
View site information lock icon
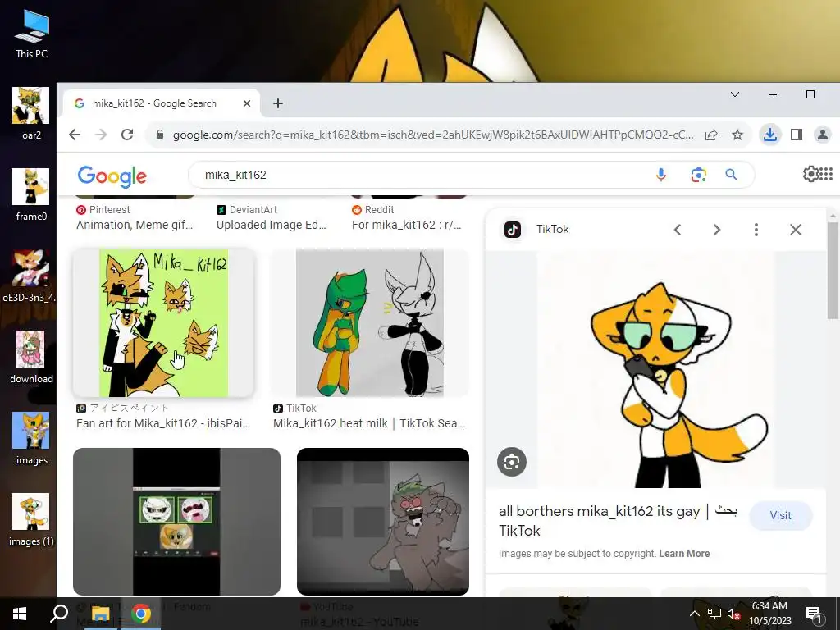160,135
